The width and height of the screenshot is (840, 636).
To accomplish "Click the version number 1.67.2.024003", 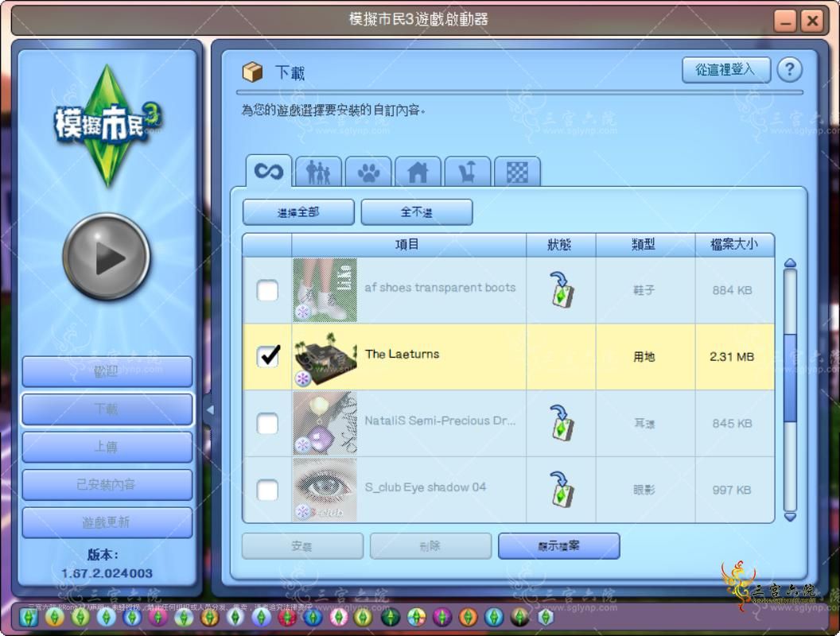I will click(107, 573).
